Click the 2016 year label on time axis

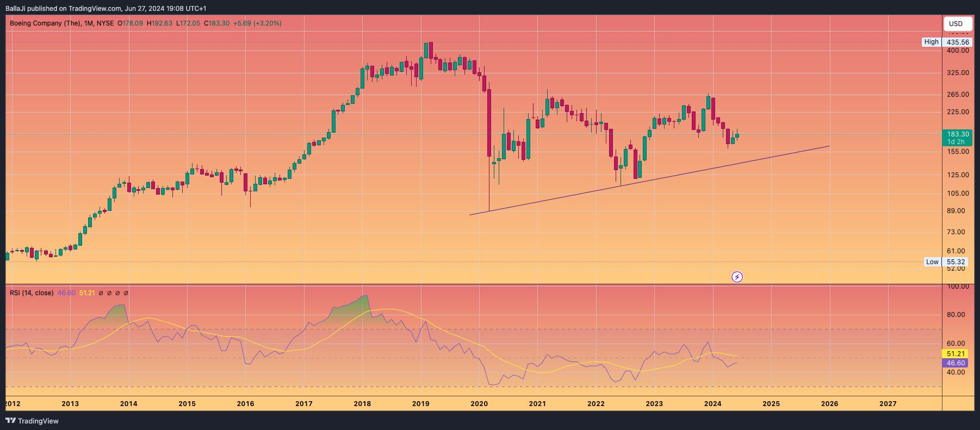tap(245, 403)
